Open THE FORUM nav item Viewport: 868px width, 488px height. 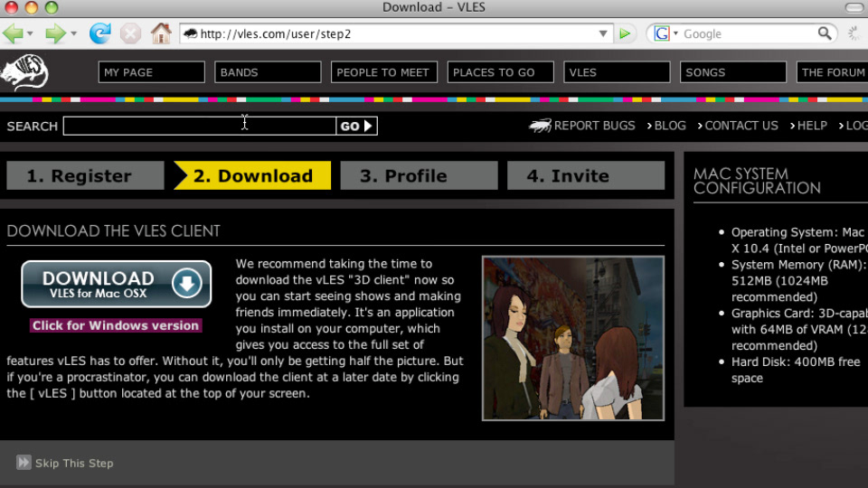(x=832, y=72)
